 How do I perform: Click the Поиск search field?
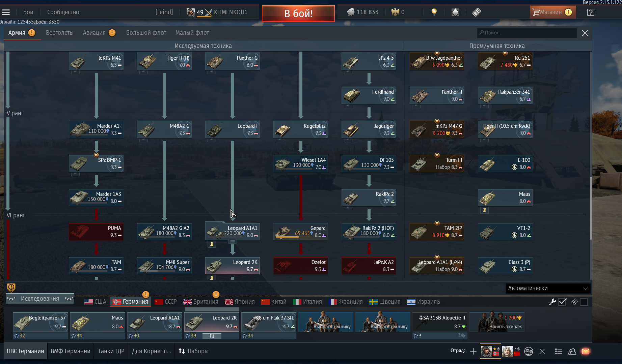coord(527,33)
